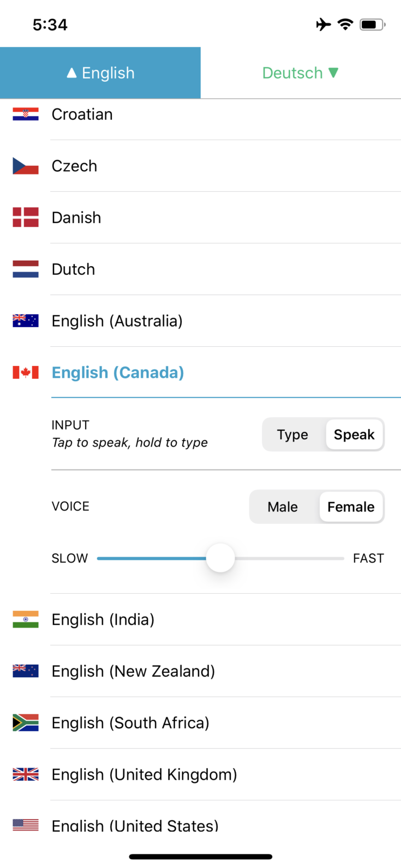401x868 pixels.
Task: Select the Male voice option
Action: (283, 507)
